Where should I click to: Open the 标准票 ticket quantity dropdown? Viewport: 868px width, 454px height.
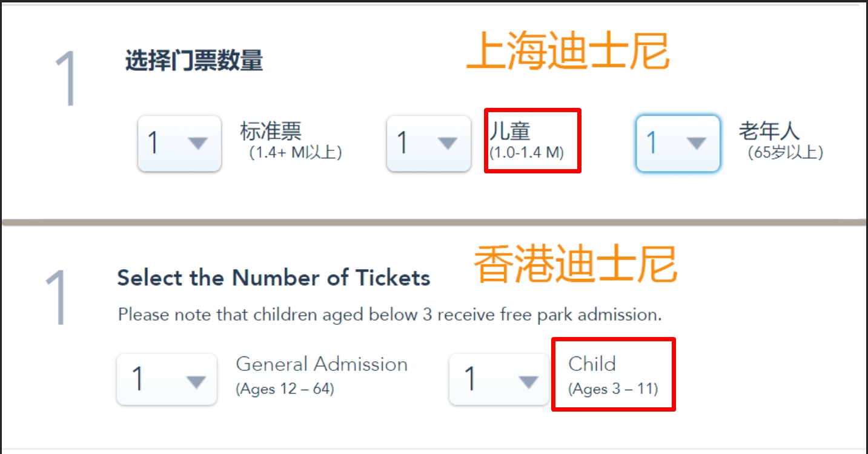point(179,144)
